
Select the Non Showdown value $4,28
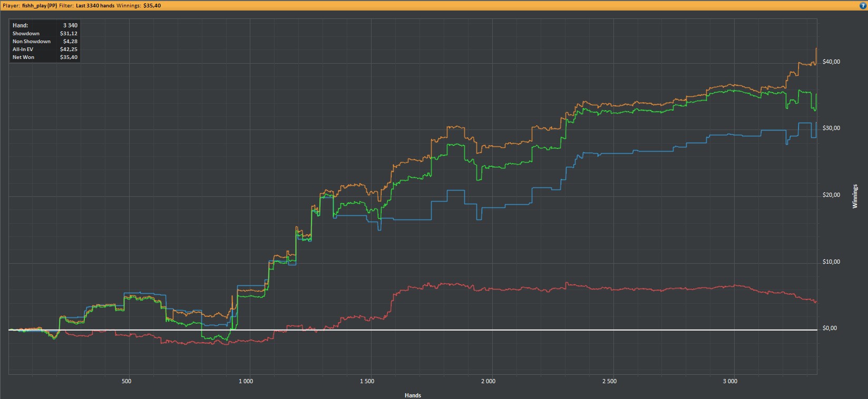(x=71, y=41)
